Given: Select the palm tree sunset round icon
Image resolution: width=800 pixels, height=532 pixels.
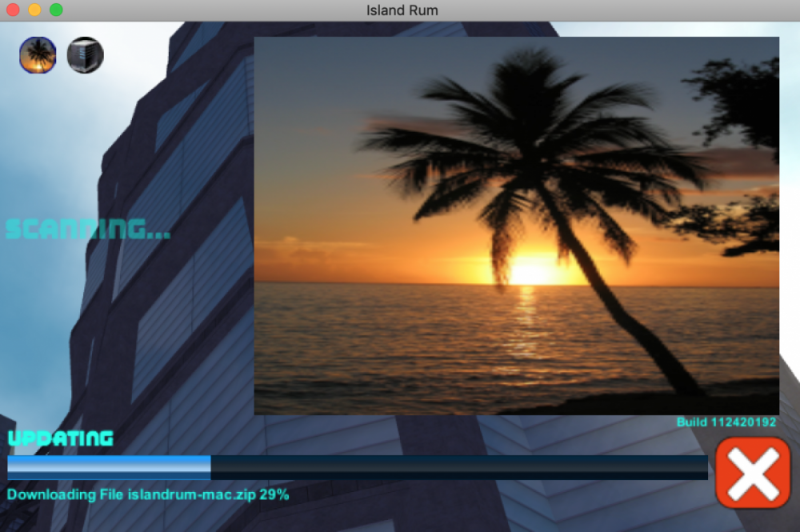Looking at the screenshot, I should pyautogui.click(x=38, y=55).
